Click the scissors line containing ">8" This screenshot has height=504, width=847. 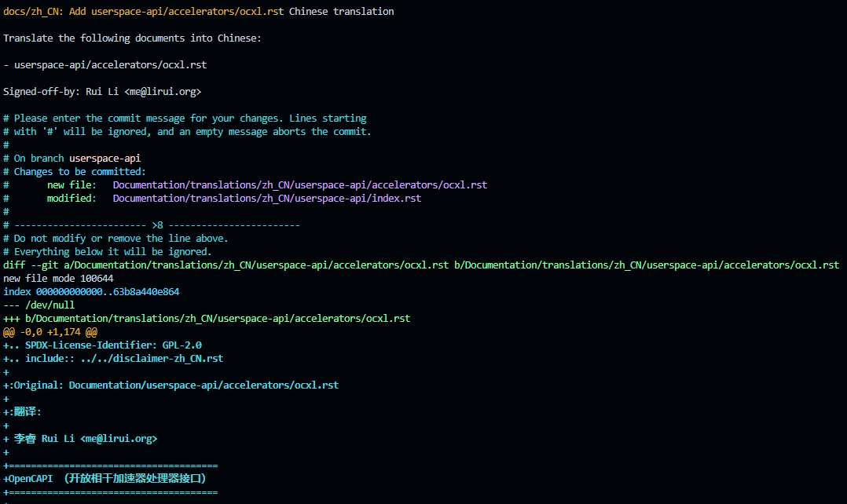[x=156, y=225]
